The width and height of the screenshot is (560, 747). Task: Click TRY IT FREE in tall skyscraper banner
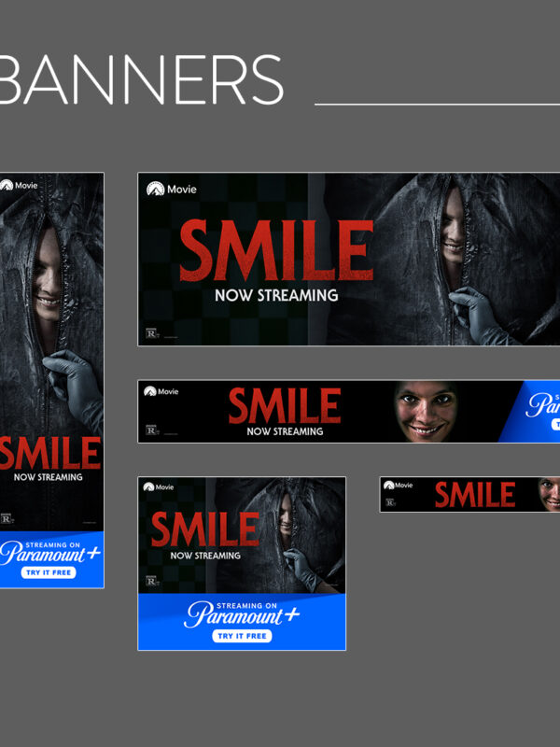[49, 572]
